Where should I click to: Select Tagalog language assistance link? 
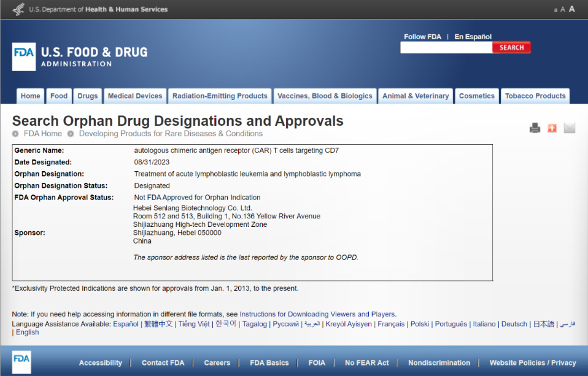click(255, 324)
